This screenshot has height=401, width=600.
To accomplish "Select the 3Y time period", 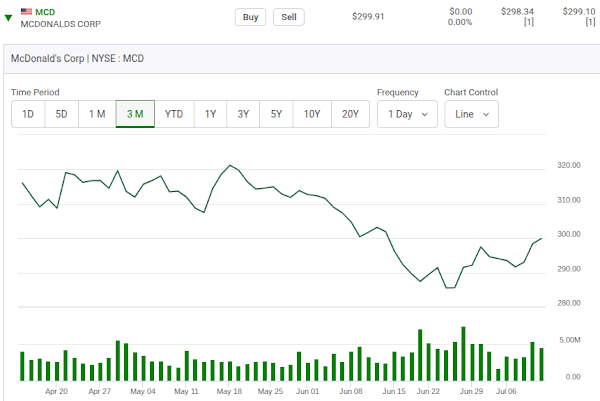I will (x=243, y=114).
